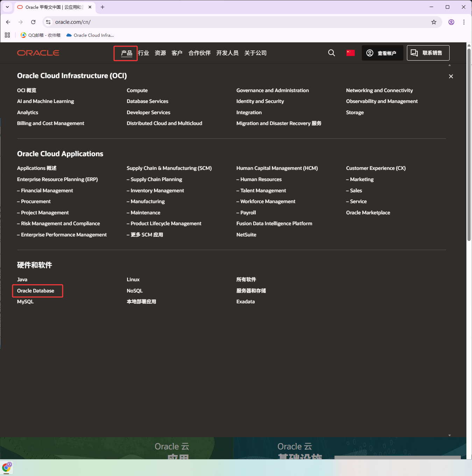
Task: Click the 联系销售 contact sales button
Action: [x=428, y=53]
